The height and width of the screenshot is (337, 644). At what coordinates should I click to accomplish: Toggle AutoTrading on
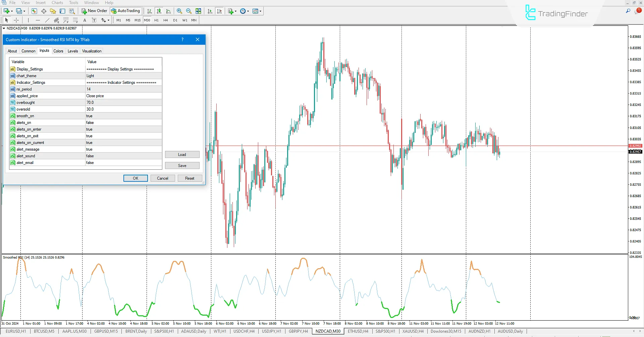coord(125,11)
